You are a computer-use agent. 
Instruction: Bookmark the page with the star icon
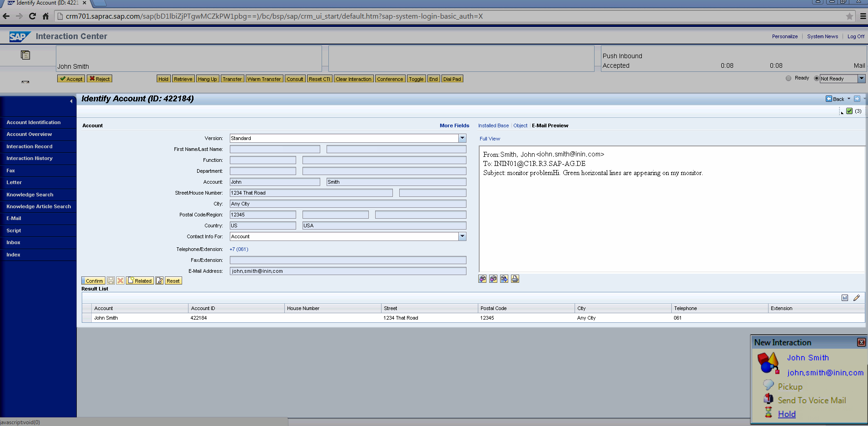(849, 16)
